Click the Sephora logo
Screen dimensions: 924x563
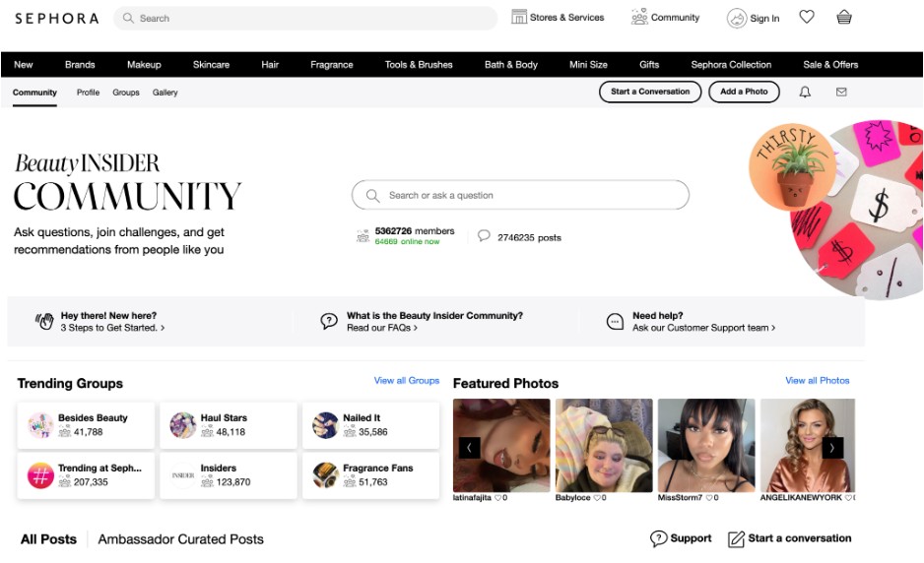pyautogui.click(x=56, y=19)
